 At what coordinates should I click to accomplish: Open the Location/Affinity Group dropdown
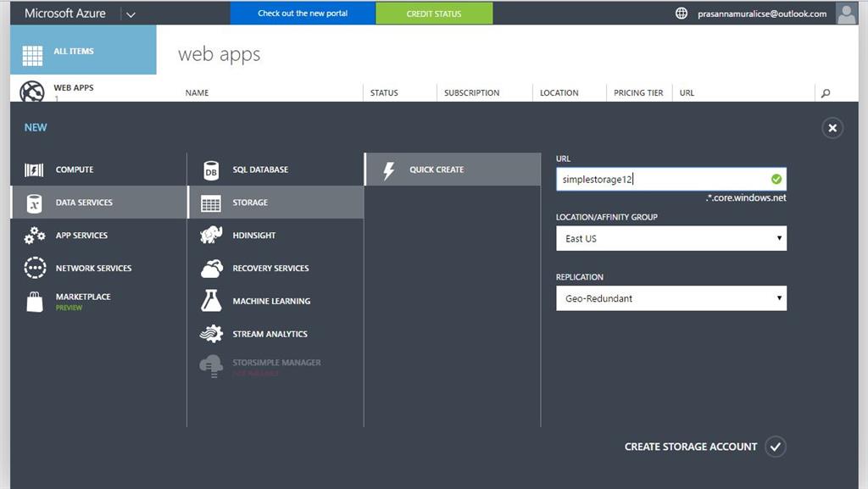pyautogui.click(x=671, y=238)
